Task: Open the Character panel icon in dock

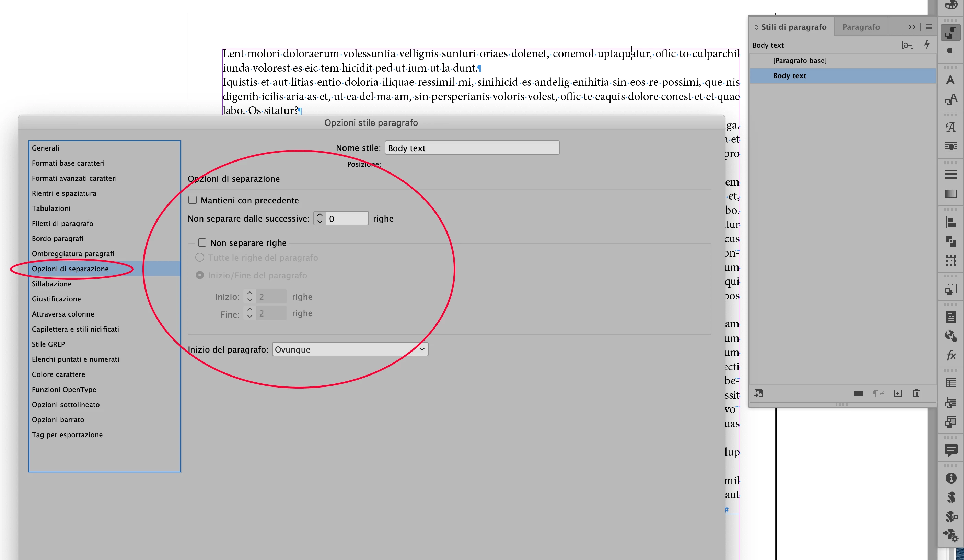Action: point(951,80)
